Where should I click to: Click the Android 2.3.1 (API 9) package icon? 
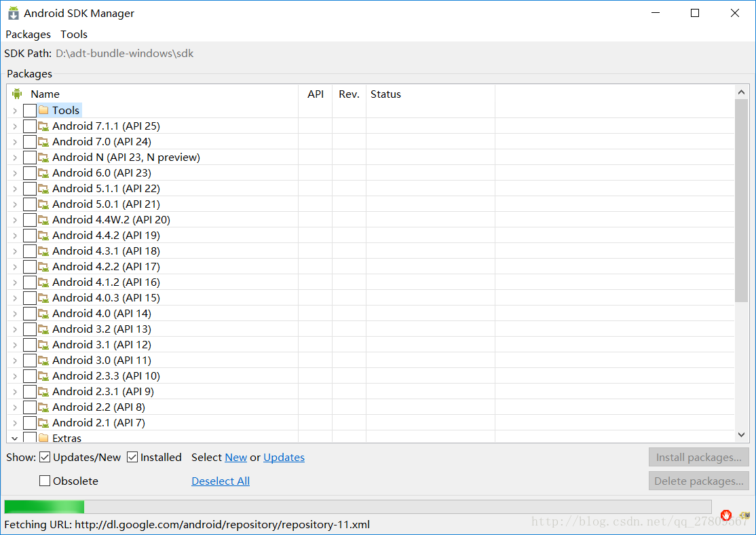(x=43, y=391)
